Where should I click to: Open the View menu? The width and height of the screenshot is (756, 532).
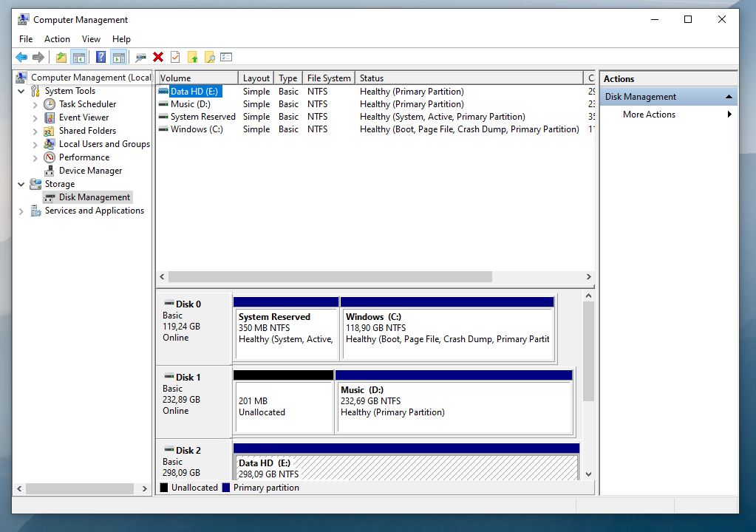(91, 39)
